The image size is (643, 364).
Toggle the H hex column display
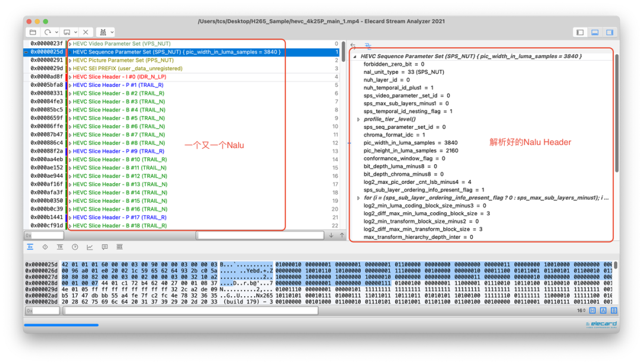point(591,310)
